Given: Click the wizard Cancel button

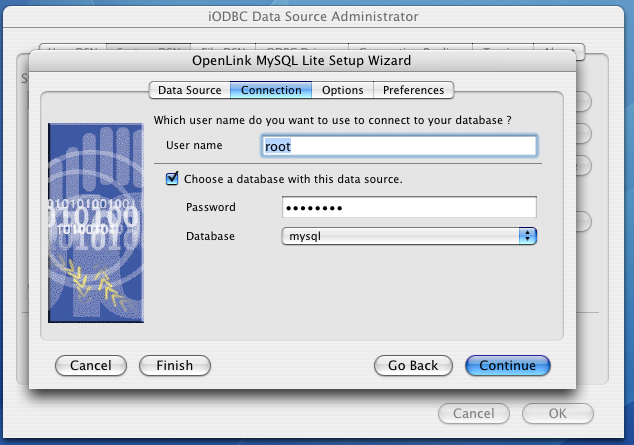Looking at the screenshot, I should click(91, 365).
